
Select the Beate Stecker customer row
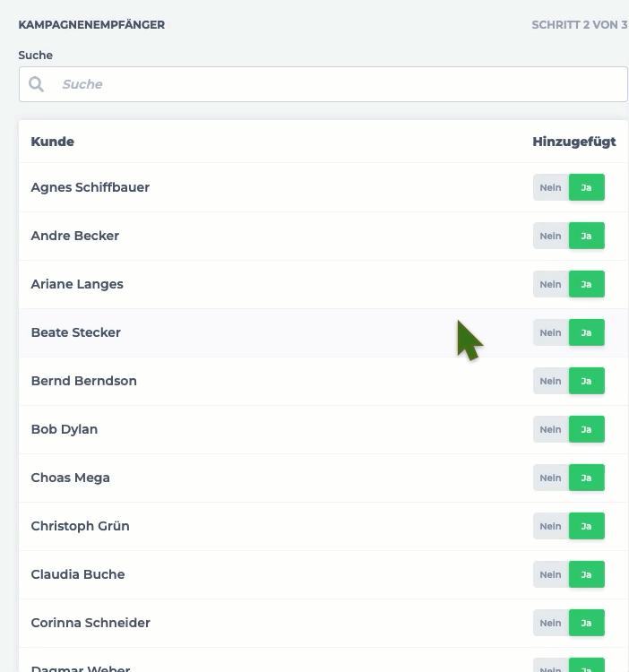pos(323,333)
